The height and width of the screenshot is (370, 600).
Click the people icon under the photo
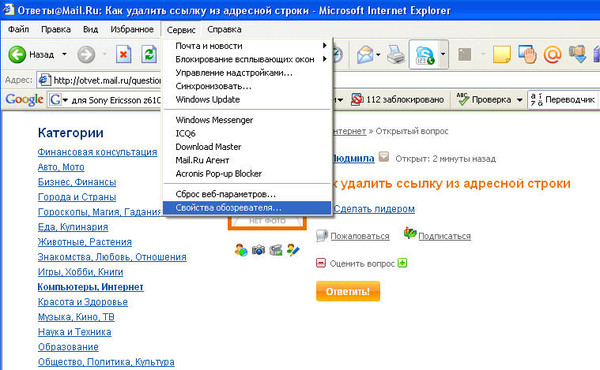tap(241, 250)
